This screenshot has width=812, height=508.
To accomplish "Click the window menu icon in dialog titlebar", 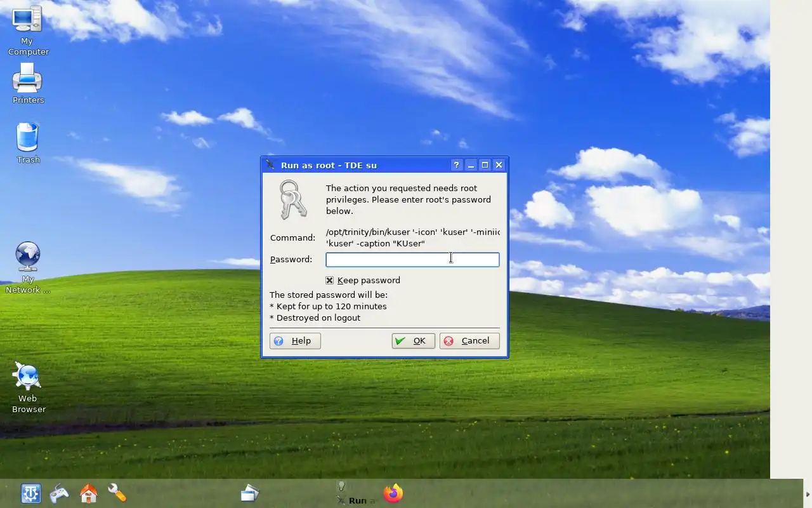I will coord(270,165).
